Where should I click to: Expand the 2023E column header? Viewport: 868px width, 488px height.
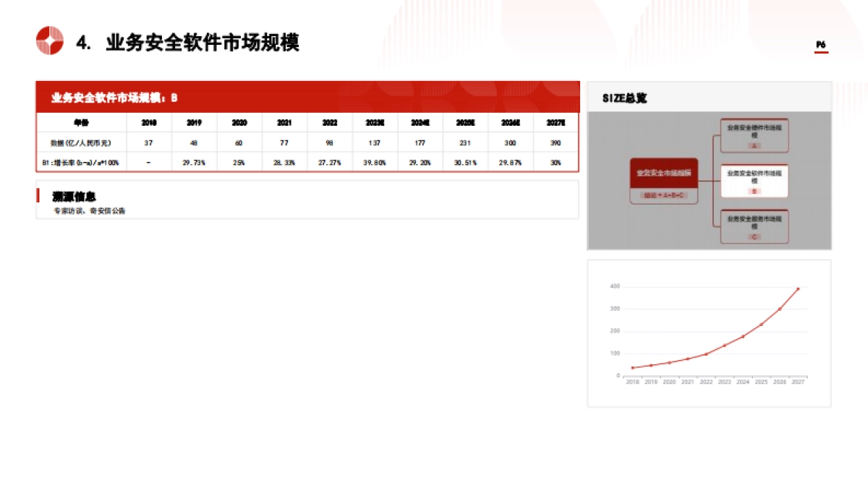[374, 123]
